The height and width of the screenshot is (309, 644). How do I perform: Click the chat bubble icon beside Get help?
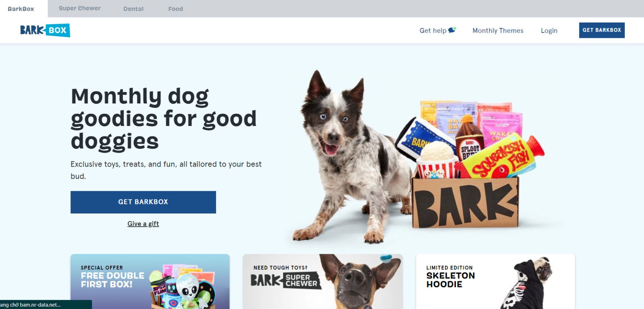[452, 30]
